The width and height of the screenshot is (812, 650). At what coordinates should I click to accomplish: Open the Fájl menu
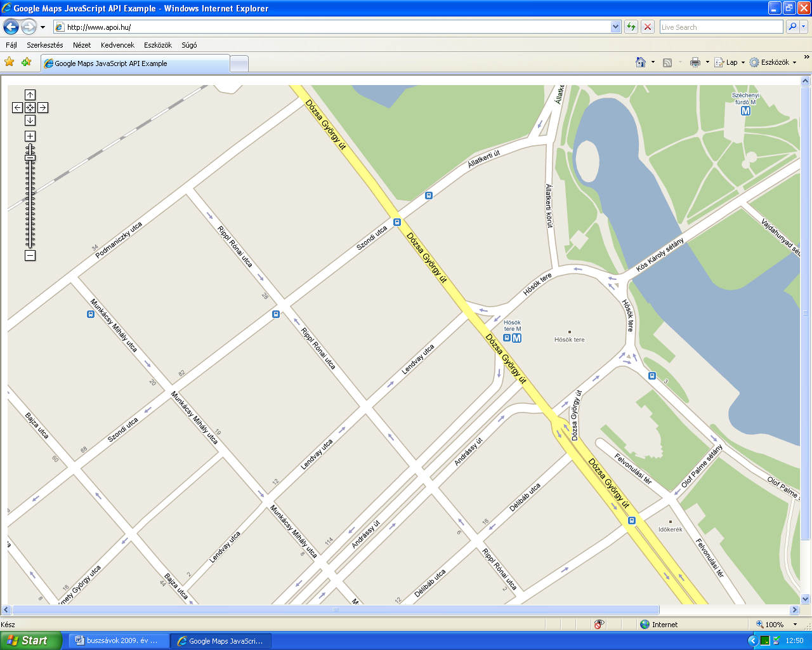click(x=11, y=45)
